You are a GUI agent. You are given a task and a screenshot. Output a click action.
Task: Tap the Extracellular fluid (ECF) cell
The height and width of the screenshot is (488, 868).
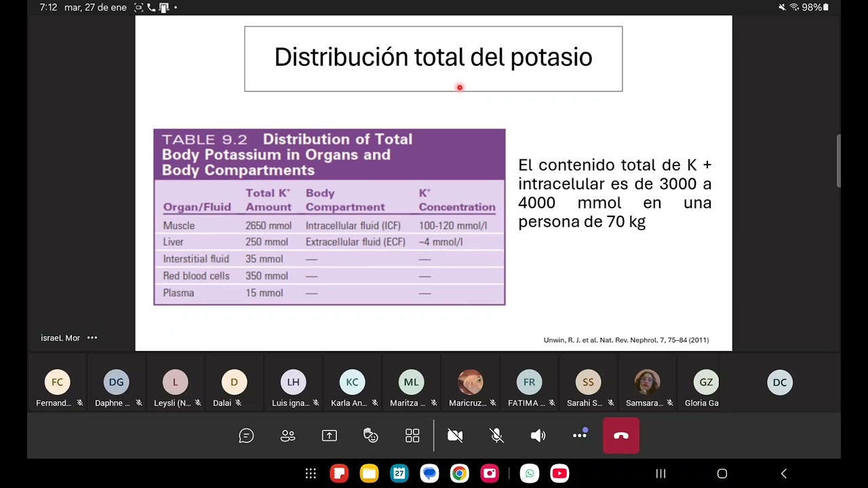tap(355, 242)
